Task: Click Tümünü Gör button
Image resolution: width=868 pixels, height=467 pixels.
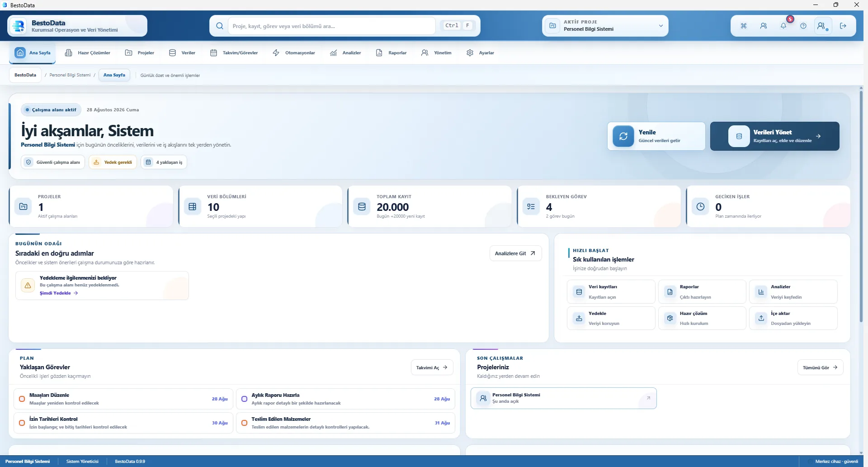Action: 820,367
